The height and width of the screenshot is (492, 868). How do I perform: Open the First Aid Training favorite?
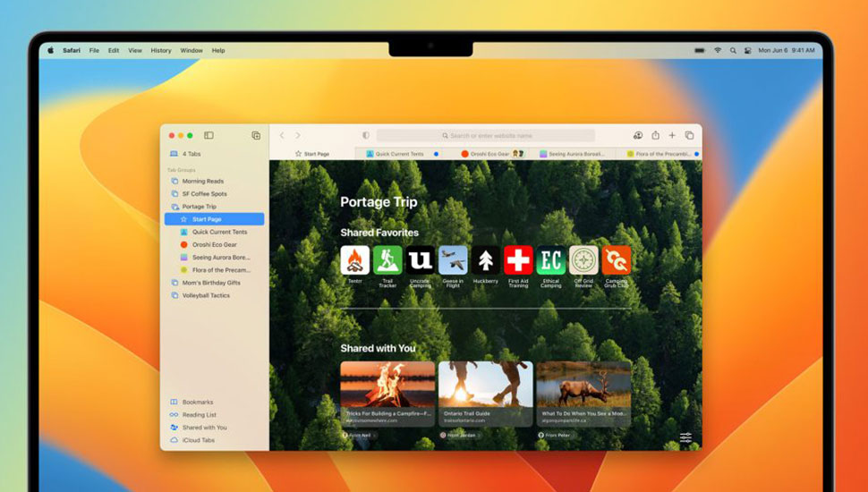(518, 260)
